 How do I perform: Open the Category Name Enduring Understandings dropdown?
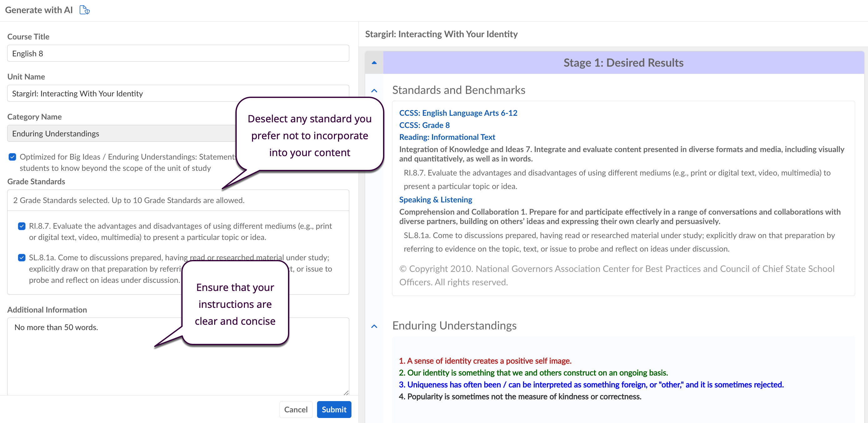click(121, 134)
